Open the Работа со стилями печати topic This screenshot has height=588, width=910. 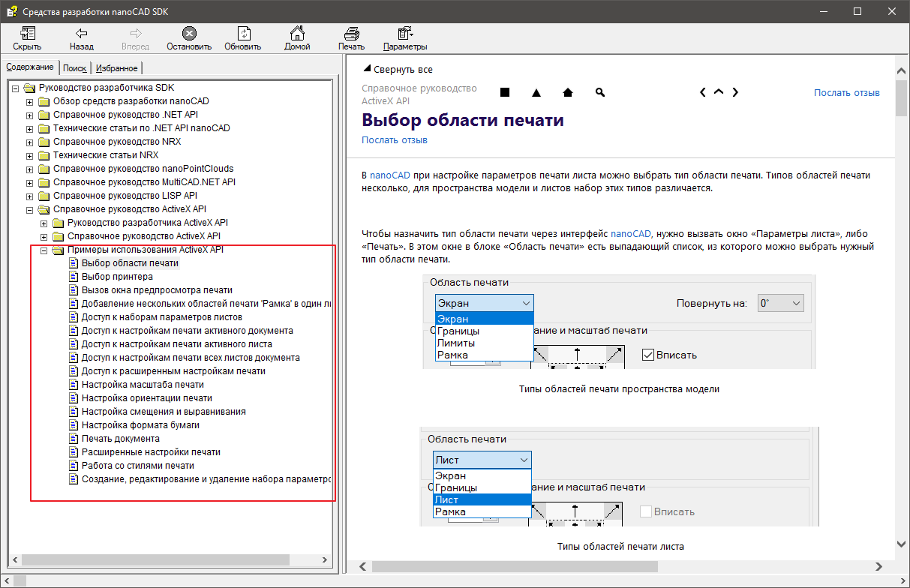coord(137,466)
